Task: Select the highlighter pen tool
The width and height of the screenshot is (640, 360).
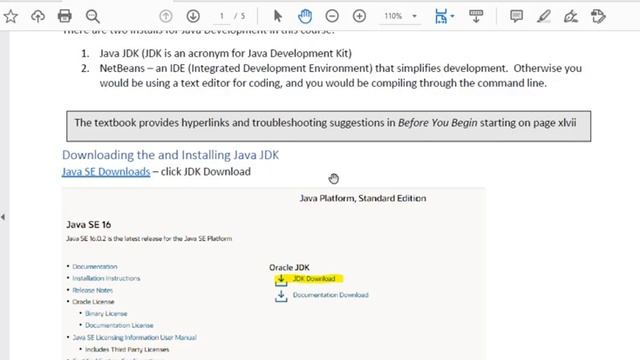Action: pos(544,16)
